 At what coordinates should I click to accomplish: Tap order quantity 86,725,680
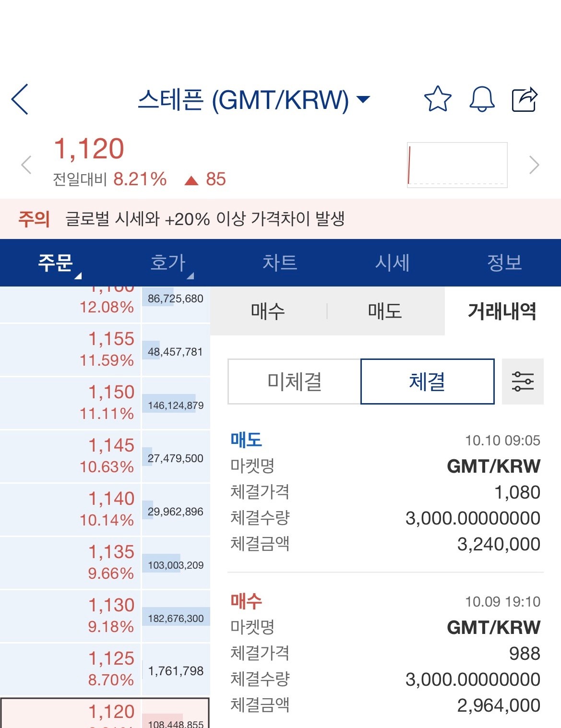click(176, 298)
